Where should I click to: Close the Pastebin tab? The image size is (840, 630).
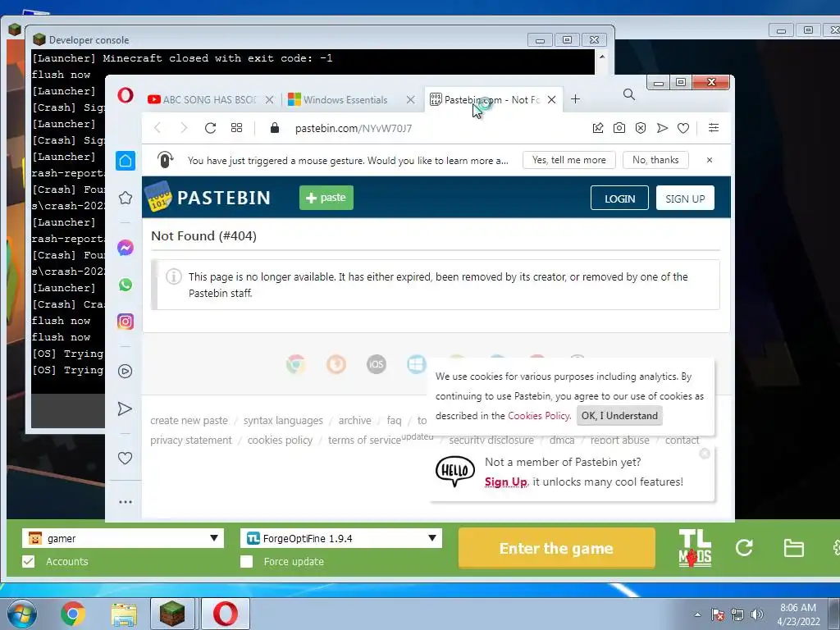click(552, 99)
